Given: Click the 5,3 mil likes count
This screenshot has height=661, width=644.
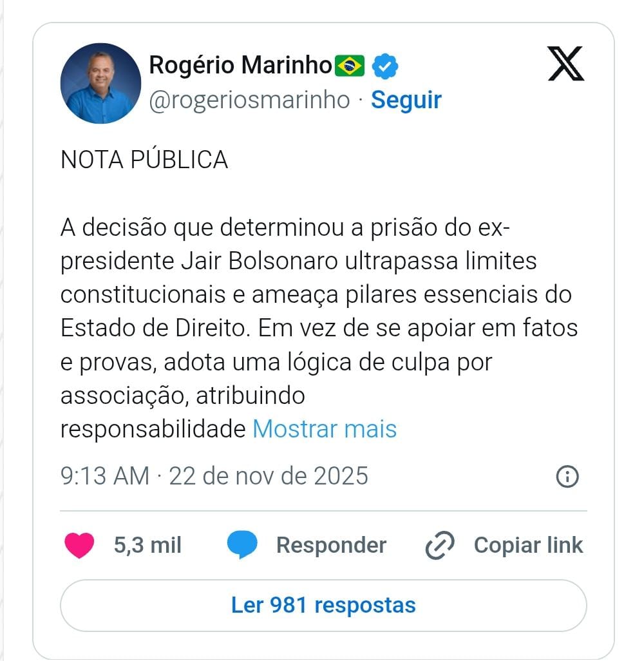Looking at the screenshot, I should 147,545.
